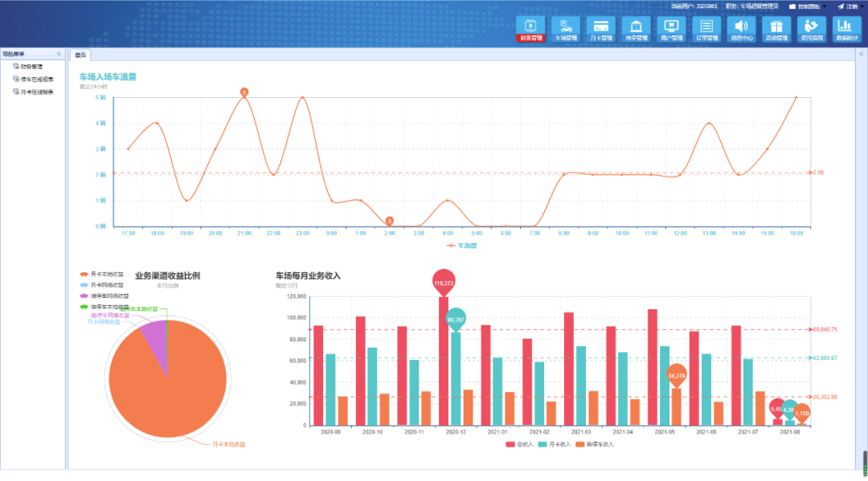Open the 数据统计 chart icon
This screenshot has height=481, width=868.
tap(846, 28)
